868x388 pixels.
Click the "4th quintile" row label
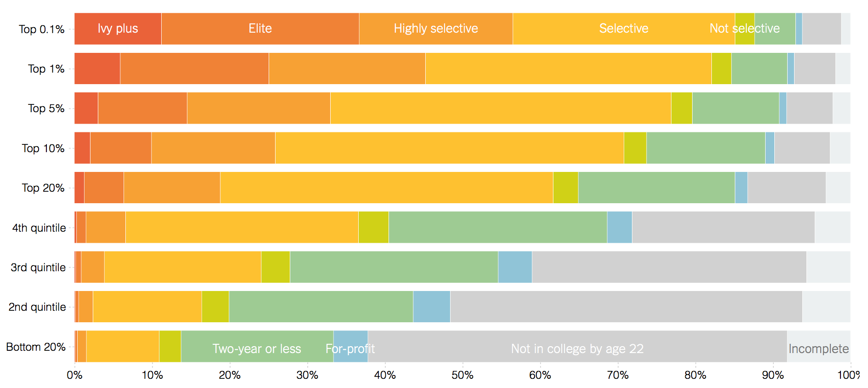(39, 228)
